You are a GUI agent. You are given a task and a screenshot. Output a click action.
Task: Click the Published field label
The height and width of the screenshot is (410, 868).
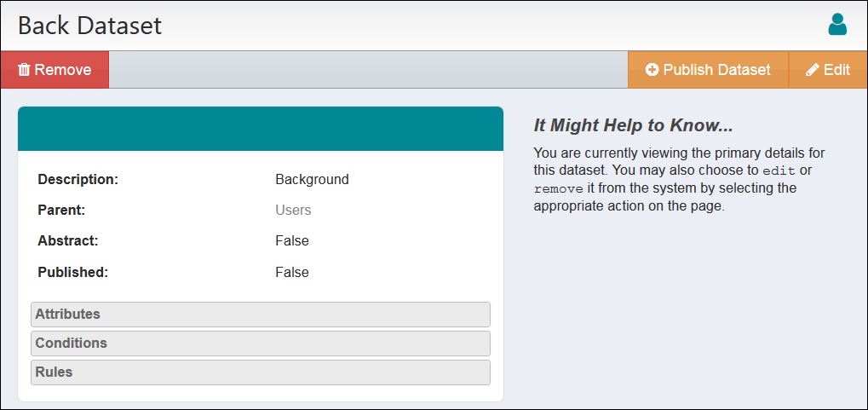click(72, 272)
